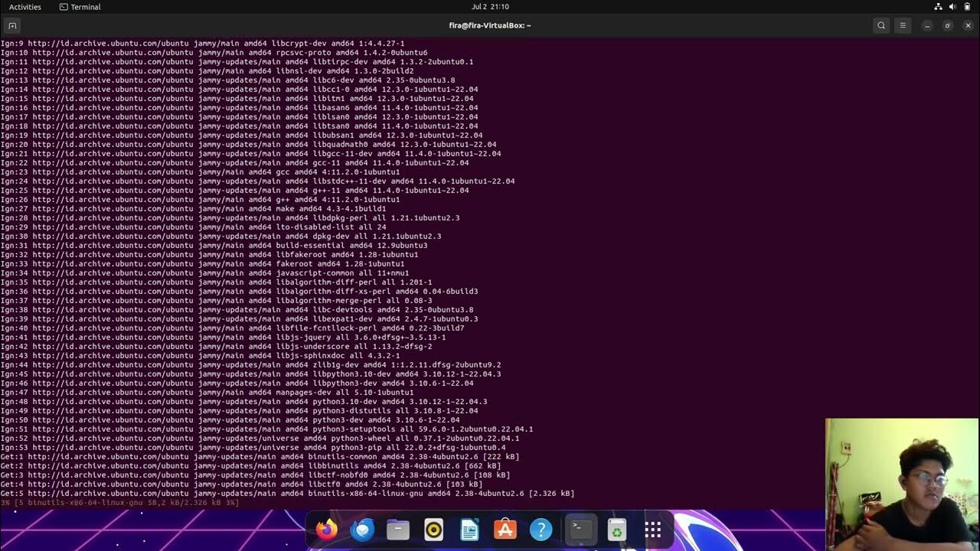Click the Ign:29 lto-disabled-list line
980x551 pixels.
pos(193,227)
